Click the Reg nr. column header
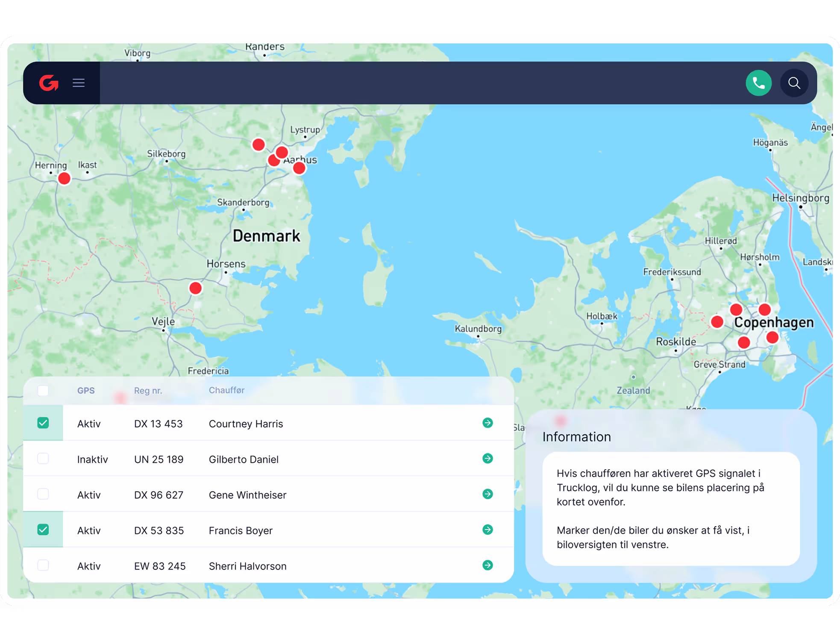Viewport: 840px width, 642px height. [148, 391]
